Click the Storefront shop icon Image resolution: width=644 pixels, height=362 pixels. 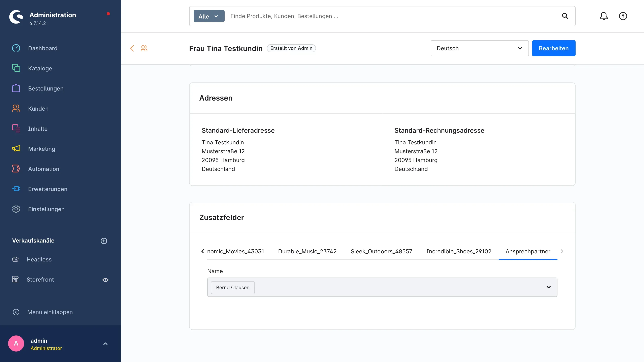click(x=15, y=279)
